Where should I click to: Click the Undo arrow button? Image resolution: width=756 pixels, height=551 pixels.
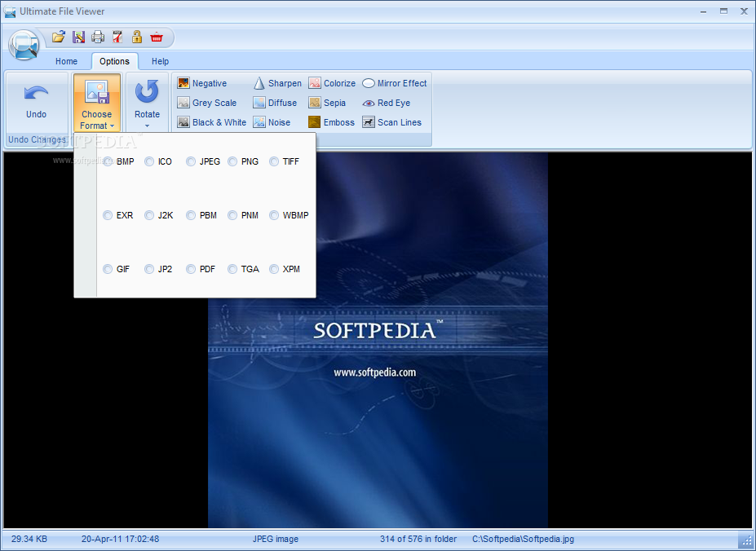coord(36,101)
